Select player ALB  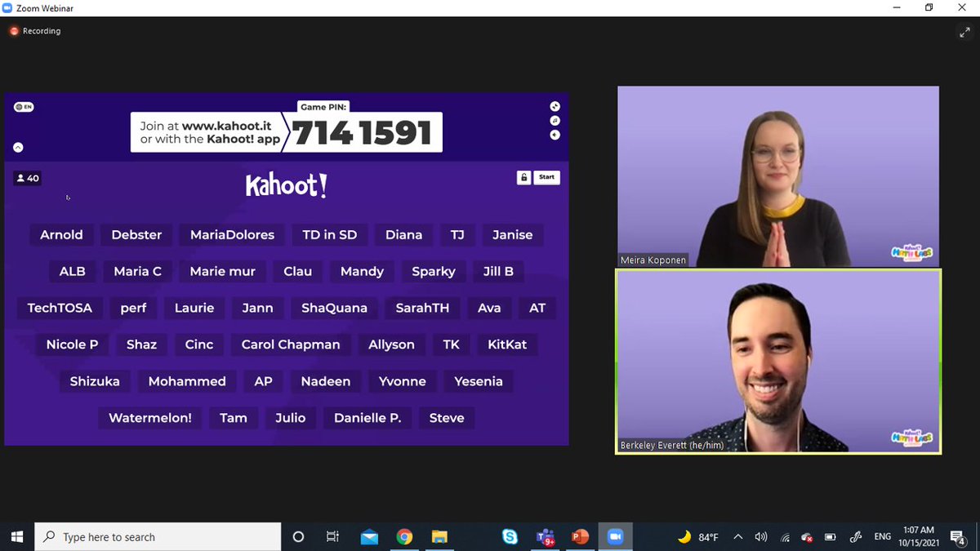(x=73, y=272)
